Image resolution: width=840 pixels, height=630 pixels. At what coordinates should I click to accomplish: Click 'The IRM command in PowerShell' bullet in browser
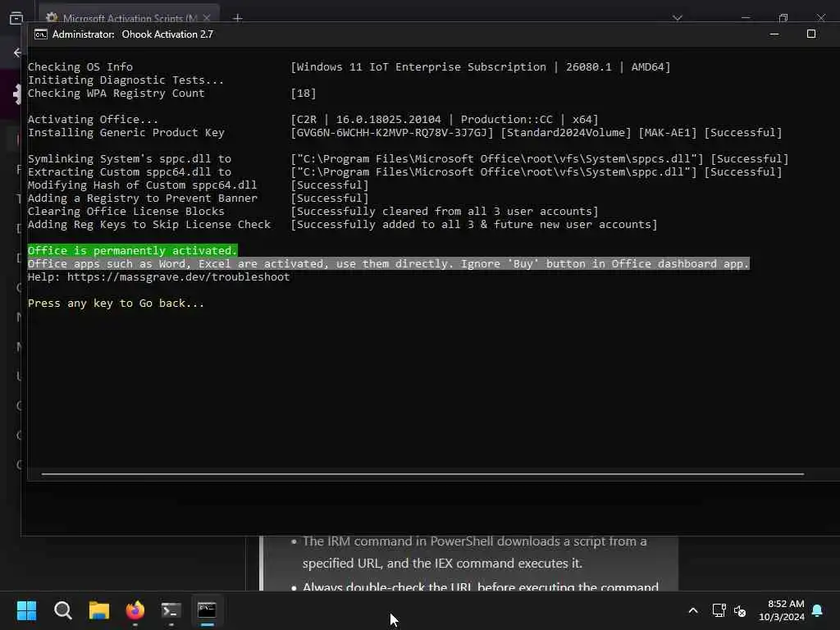click(x=474, y=552)
